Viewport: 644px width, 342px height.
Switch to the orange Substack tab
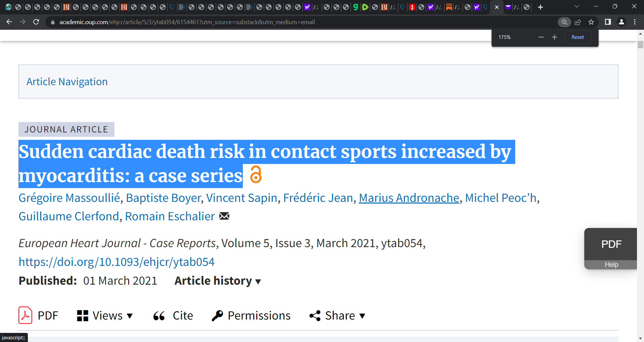coord(449,7)
